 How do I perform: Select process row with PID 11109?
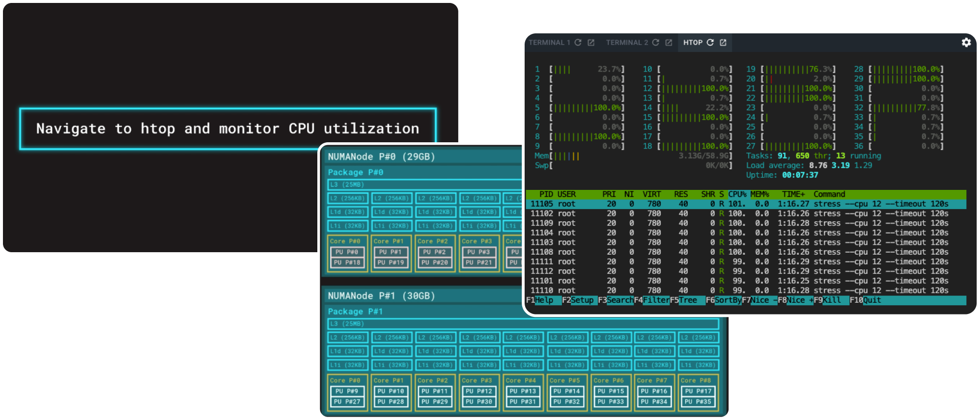pos(746,223)
